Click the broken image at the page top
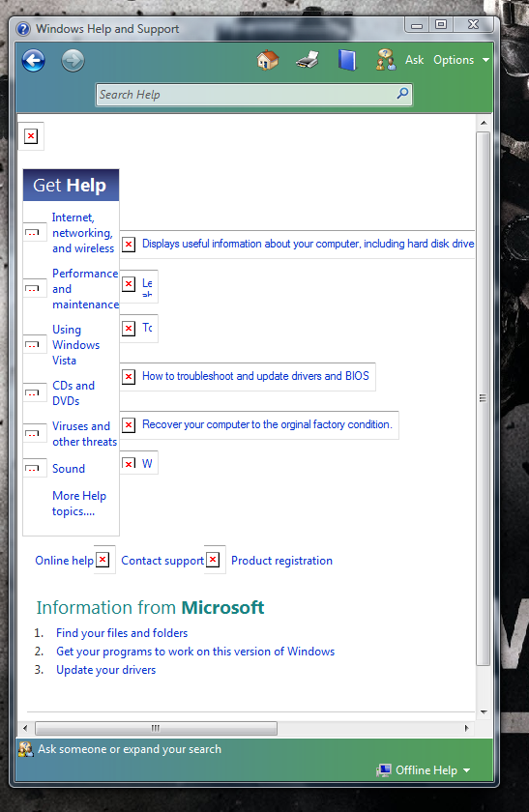The height and width of the screenshot is (812, 529). [31, 136]
